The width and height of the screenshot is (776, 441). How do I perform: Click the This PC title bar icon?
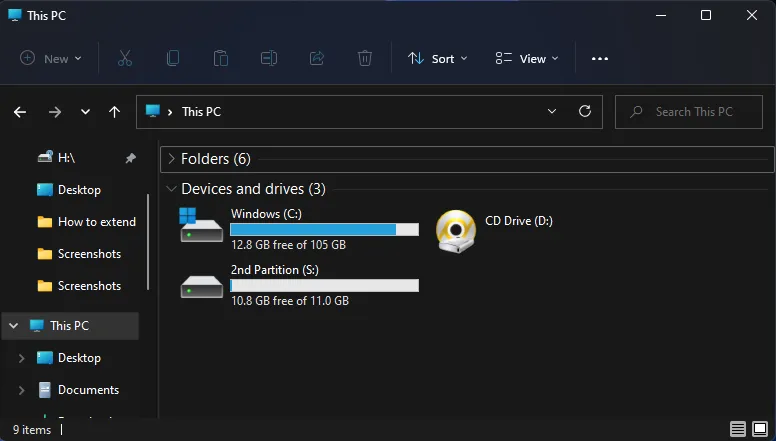(x=15, y=15)
